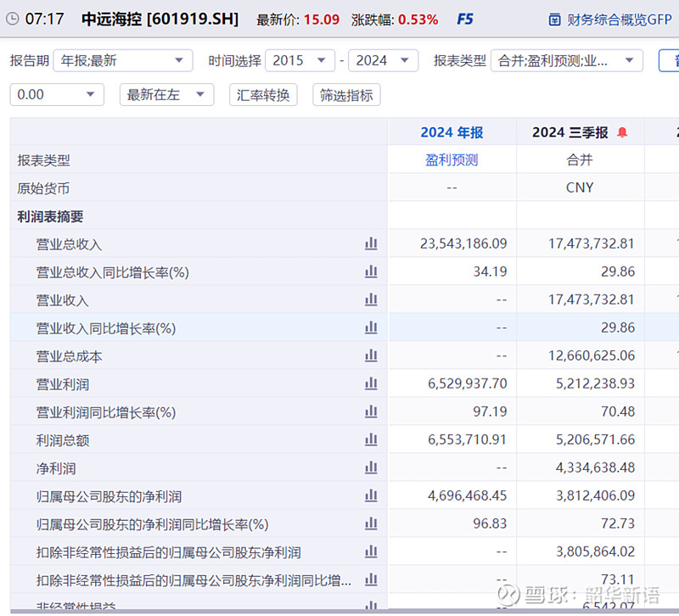This screenshot has height=616, width=679.
Task: Open chart icon for 净利润 row
Action: coord(371,468)
